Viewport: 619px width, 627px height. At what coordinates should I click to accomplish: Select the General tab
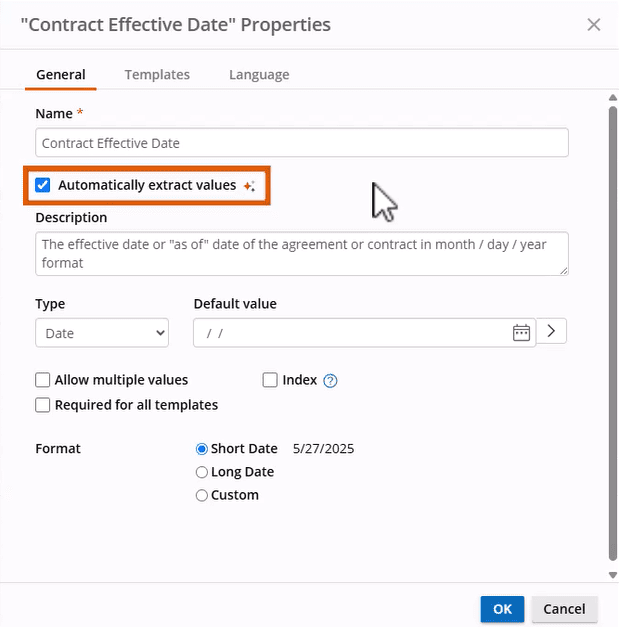click(x=61, y=74)
